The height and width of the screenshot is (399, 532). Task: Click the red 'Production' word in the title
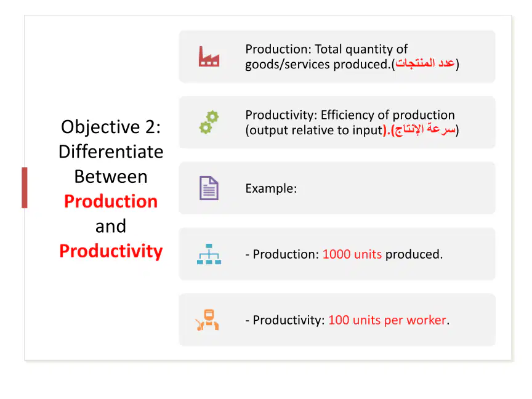[111, 201]
